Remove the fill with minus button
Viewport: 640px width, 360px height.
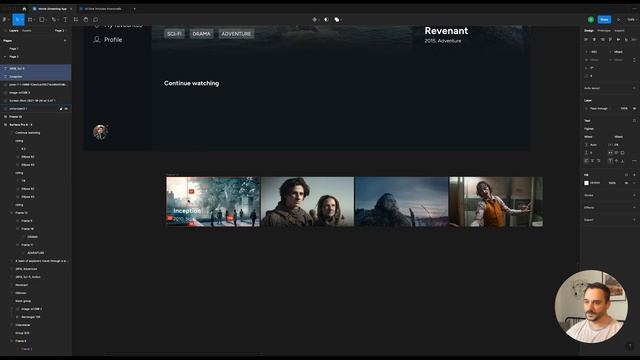click(x=634, y=183)
